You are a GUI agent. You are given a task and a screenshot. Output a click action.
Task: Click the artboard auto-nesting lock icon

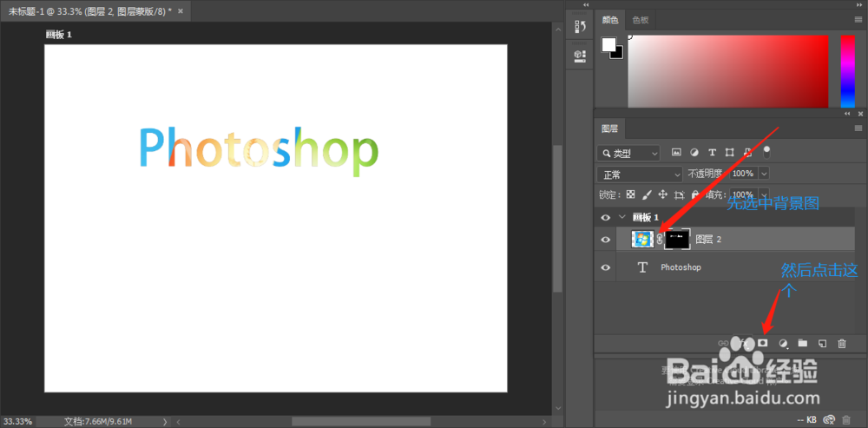680,194
